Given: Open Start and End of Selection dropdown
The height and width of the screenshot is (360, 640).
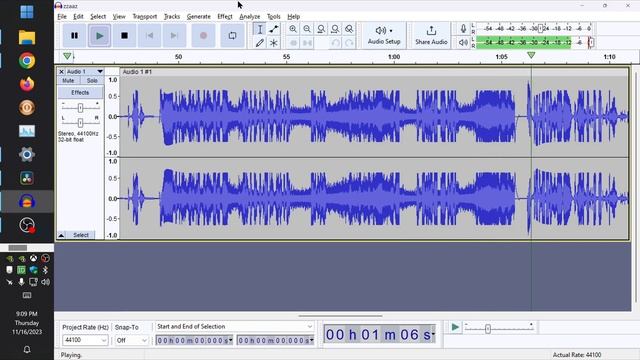Looking at the screenshot, I should pos(235,327).
